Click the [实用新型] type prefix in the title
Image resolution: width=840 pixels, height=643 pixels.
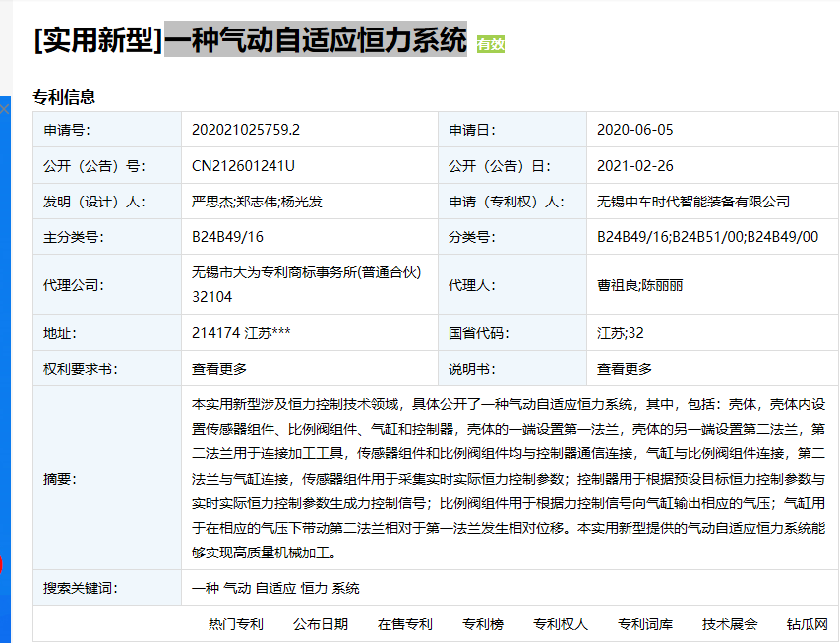[98, 39]
